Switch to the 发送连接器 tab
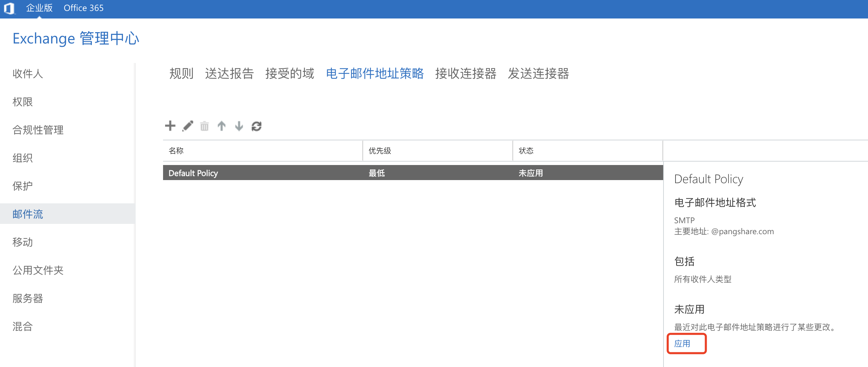The height and width of the screenshot is (367, 868). (x=538, y=74)
